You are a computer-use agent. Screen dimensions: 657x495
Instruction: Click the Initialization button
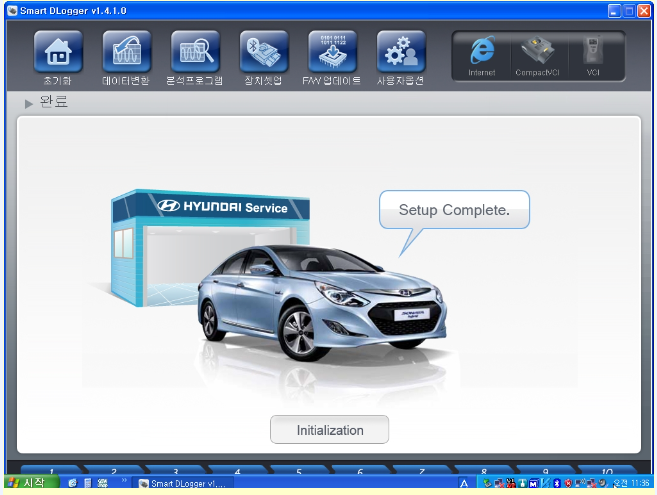pyautogui.click(x=329, y=430)
